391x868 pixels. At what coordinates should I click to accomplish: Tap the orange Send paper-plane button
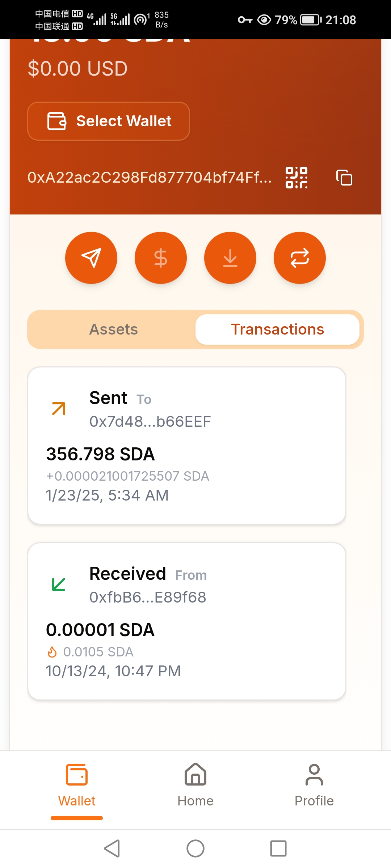(x=91, y=258)
